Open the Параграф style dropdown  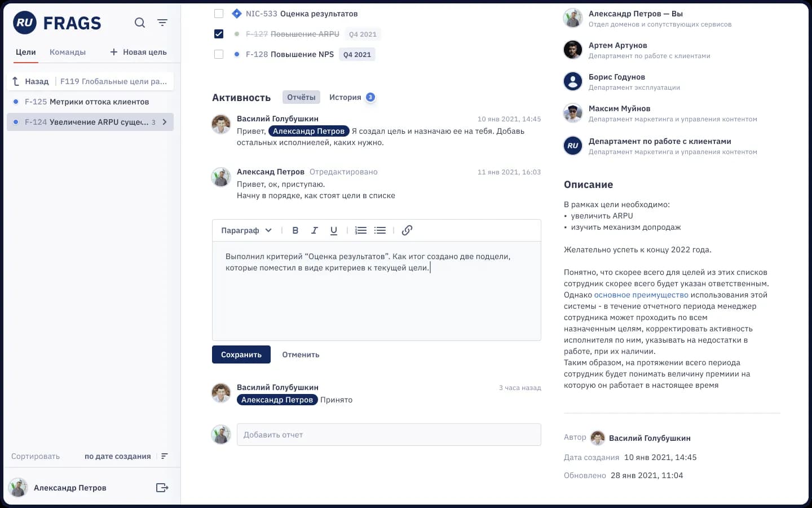(246, 230)
